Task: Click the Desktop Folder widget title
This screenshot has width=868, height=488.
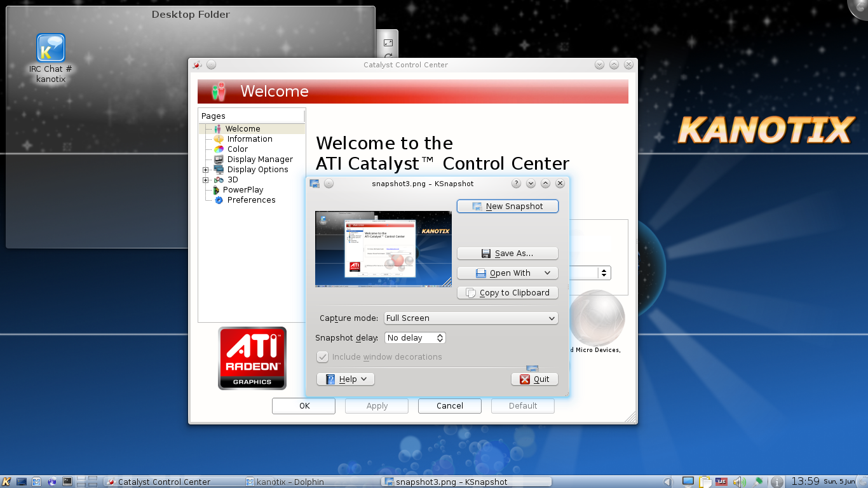Action: tap(191, 15)
